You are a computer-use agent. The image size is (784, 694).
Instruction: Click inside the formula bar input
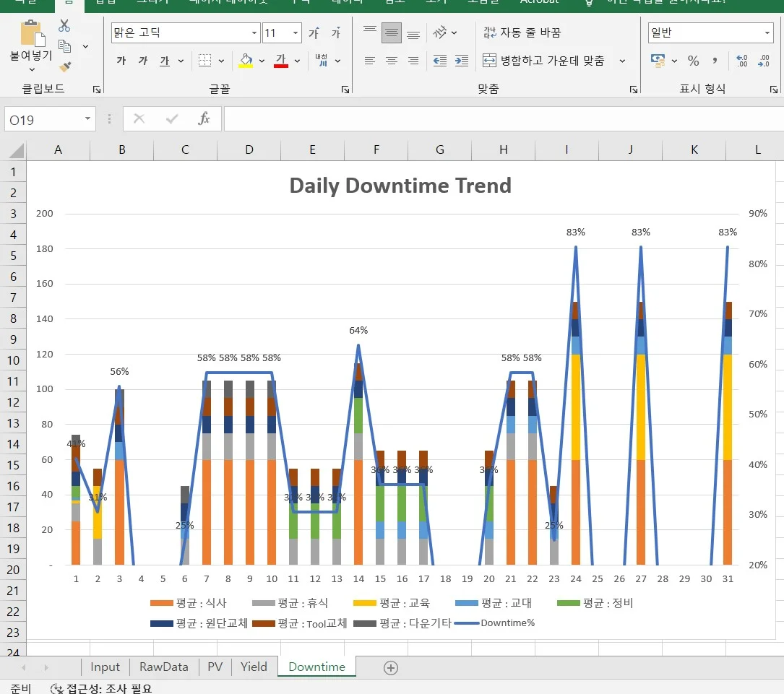(x=504, y=119)
